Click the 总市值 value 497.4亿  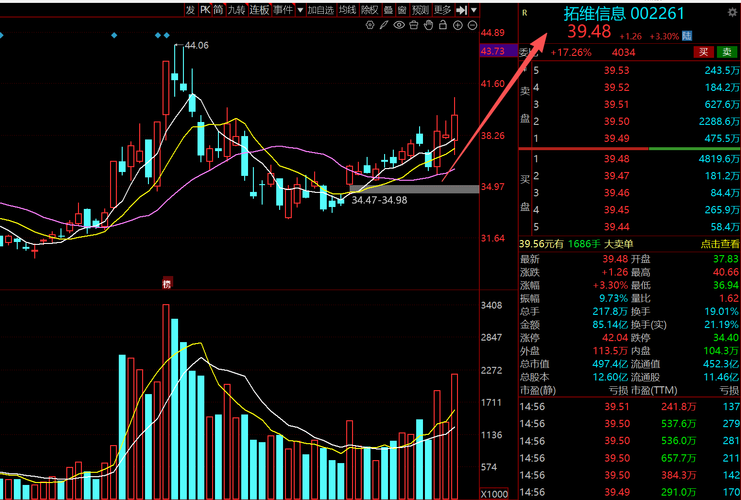610,364
